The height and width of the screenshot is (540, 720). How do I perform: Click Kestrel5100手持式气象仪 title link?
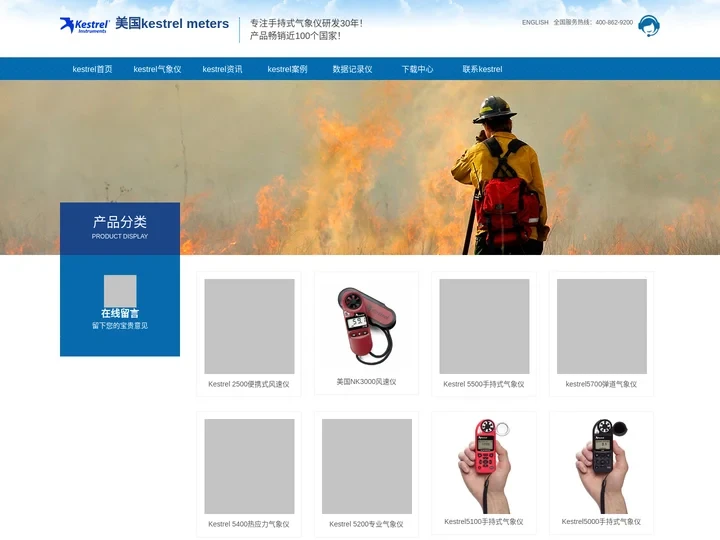484,522
